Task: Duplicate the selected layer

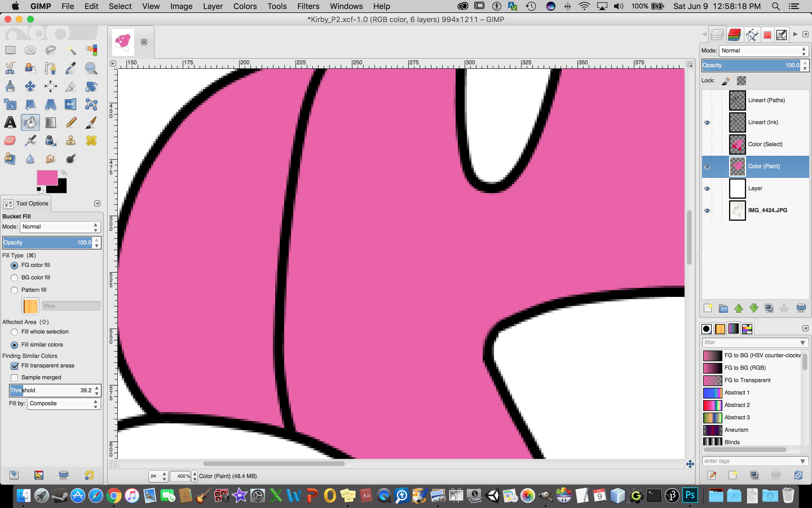Action: [x=769, y=308]
